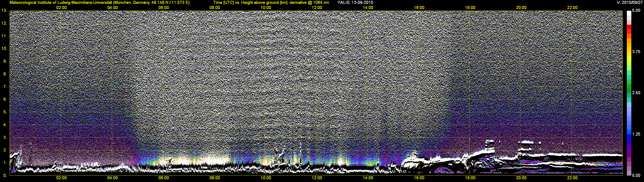The image size is (644, 182).
Task: Click the 18:00 label on the bottom time axis
Action: [x=470, y=178]
